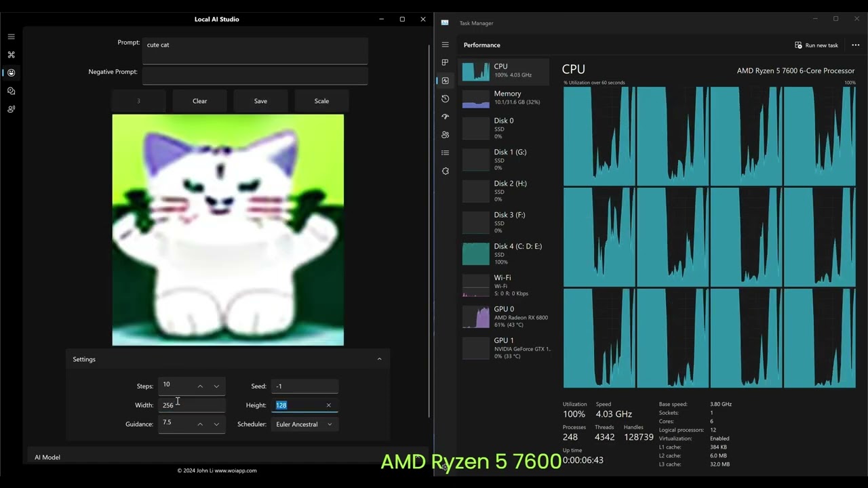Open Services icon in Task Manager sidebar
This screenshot has width=868, height=488.
pyautogui.click(x=445, y=171)
